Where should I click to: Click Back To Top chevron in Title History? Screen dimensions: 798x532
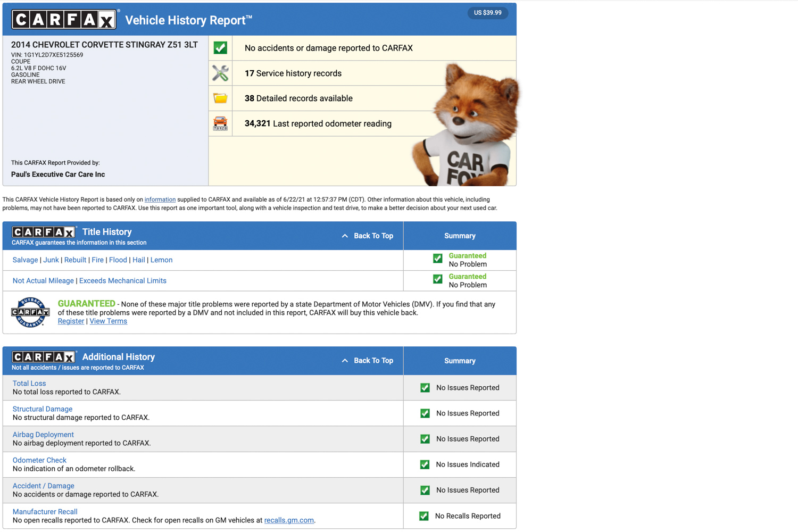[x=345, y=236]
